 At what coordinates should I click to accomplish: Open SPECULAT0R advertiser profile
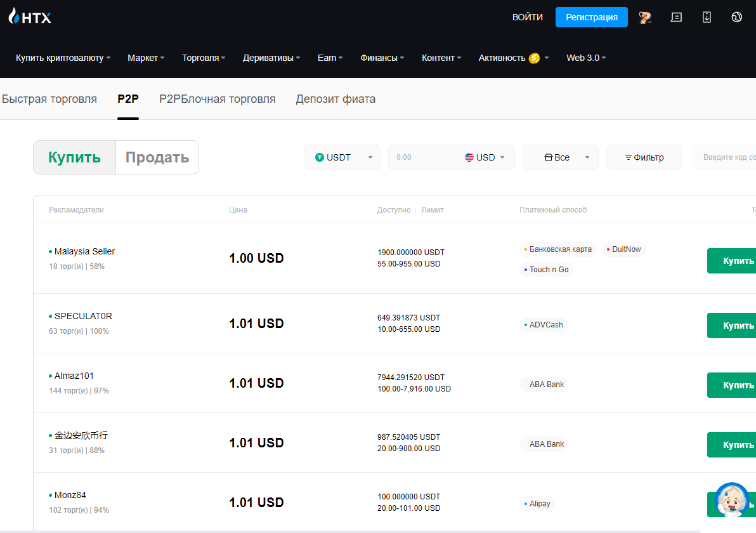tap(83, 316)
